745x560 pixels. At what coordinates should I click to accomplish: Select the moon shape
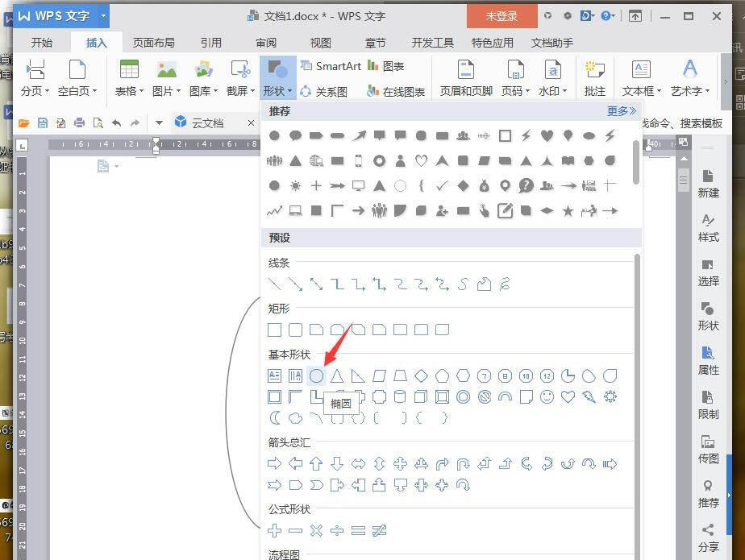(x=275, y=418)
